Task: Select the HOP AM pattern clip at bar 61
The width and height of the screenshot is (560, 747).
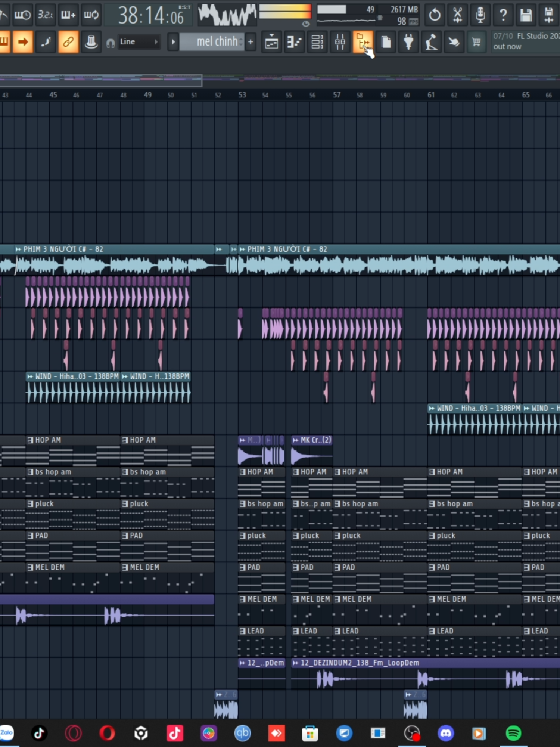Action: pyautogui.click(x=475, y=483)
